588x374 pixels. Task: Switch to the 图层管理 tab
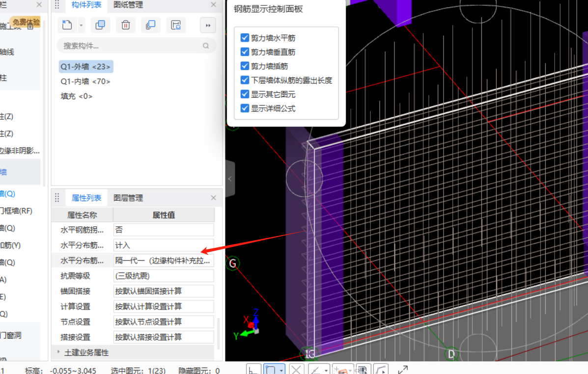coord(128,198)
